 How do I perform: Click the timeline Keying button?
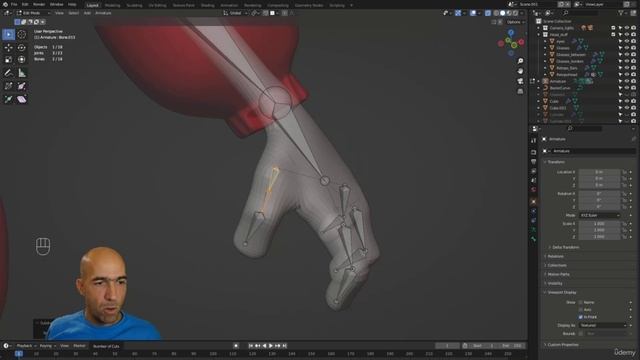coord(47,346)
